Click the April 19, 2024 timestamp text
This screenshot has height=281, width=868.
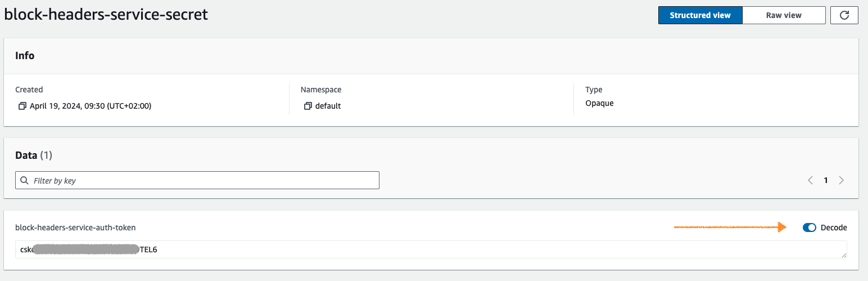(91, 106)
